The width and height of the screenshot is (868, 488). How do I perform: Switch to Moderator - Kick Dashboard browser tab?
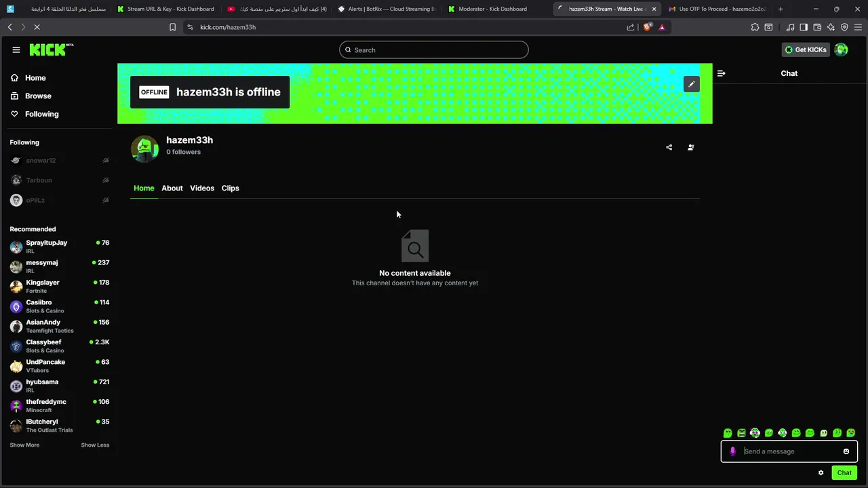[493, 9]
